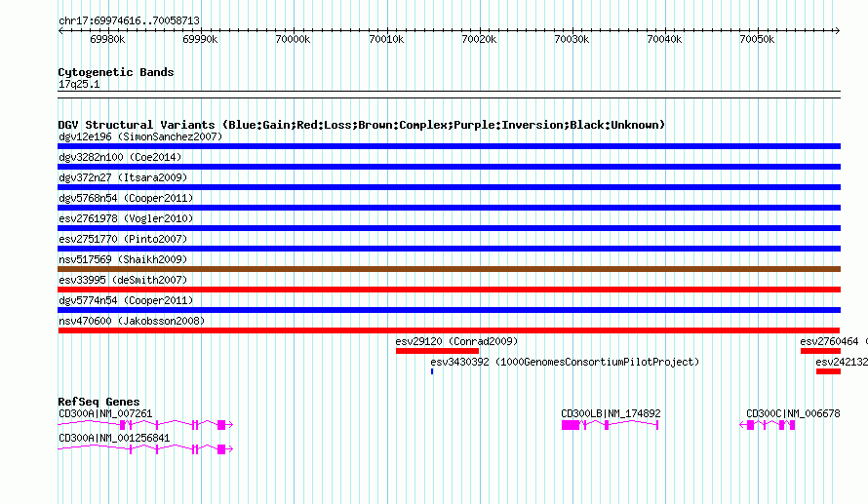Open the esv2751770 (Pinto2007) label
Viewport: 868px width, 504px height.
[123, 239]
